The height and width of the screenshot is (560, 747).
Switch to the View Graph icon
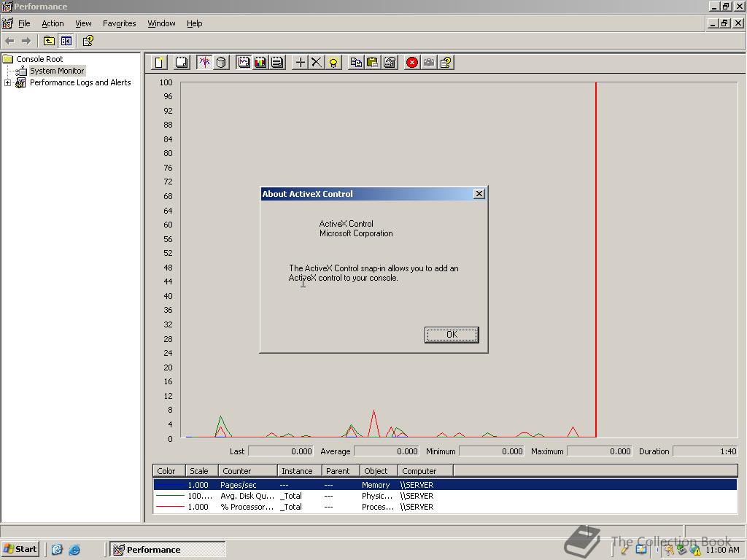pyautogui.click(x=244, y=63)
